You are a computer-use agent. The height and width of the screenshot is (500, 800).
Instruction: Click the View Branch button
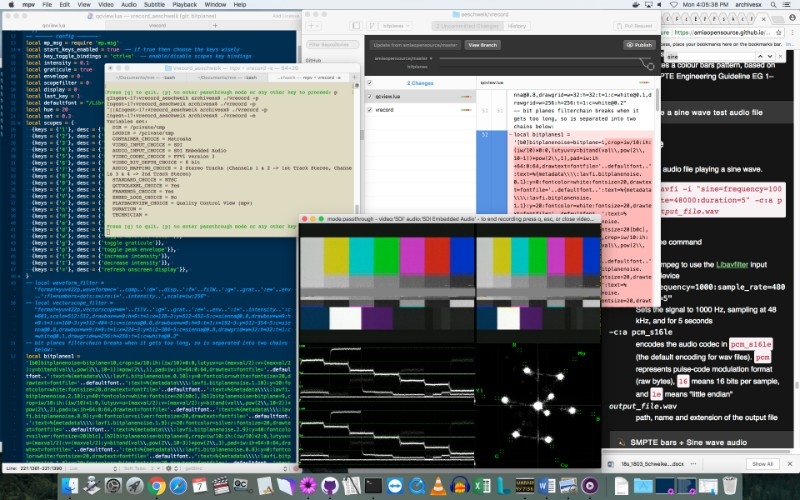tap(482, 45)
